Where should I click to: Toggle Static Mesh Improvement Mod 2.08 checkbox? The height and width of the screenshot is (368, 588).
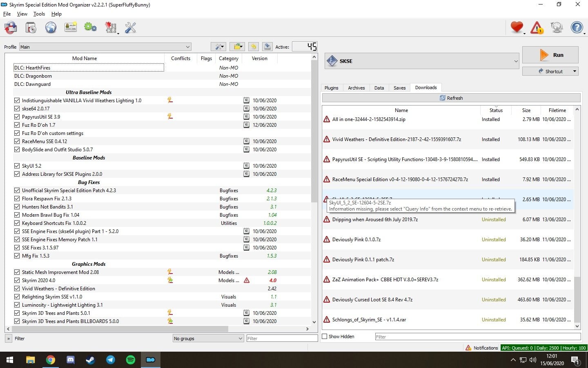tap(17, 272)
